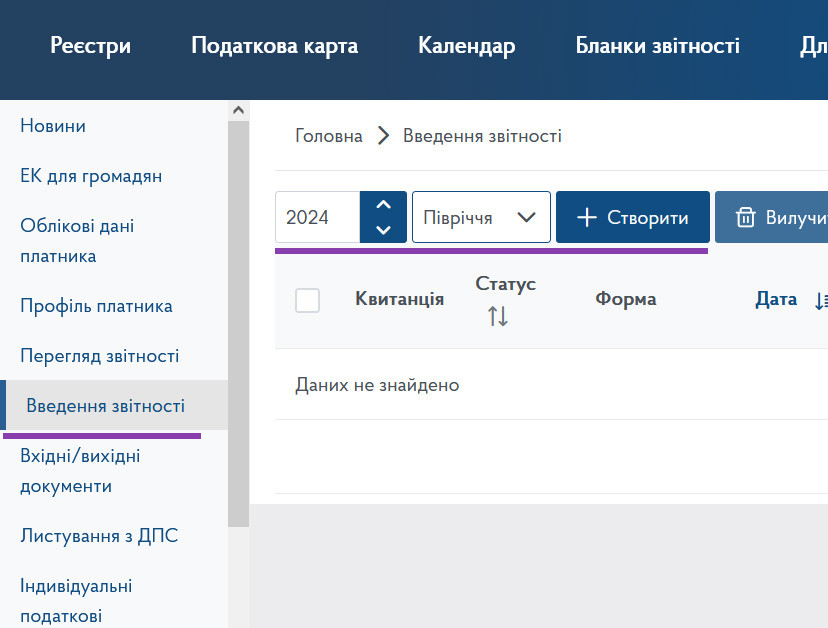
Task: Follow the Головна breadcrumb link
Action: tap(329, 136)
